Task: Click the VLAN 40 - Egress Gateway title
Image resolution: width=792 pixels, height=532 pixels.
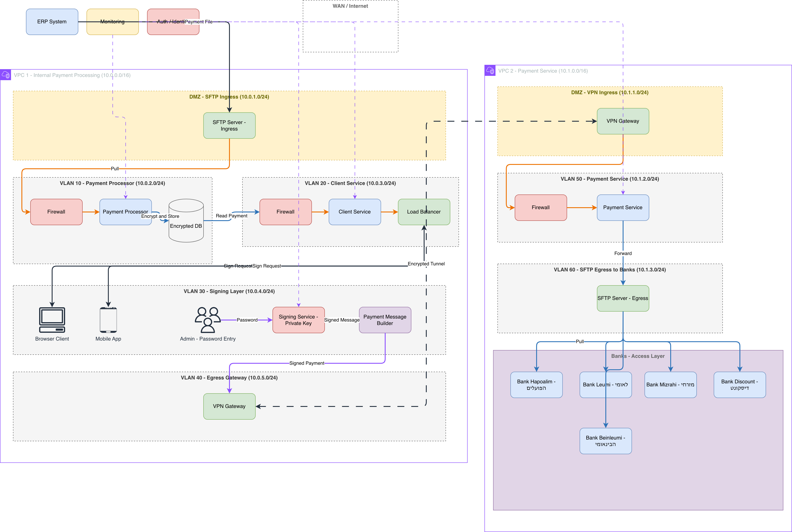Action: [229, 378]
